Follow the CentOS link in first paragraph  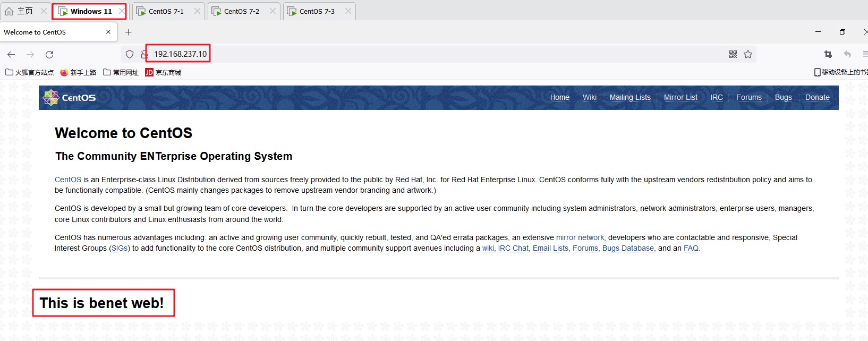[x=68, y=180]
